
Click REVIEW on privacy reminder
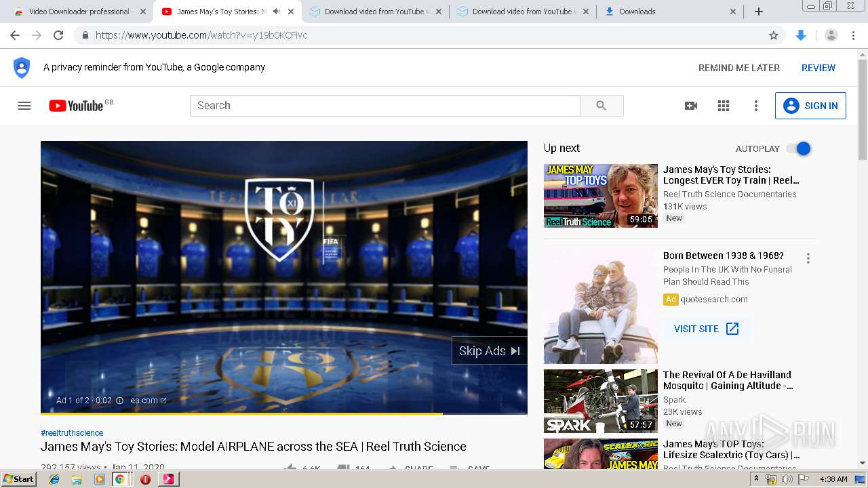click(818, 68)
